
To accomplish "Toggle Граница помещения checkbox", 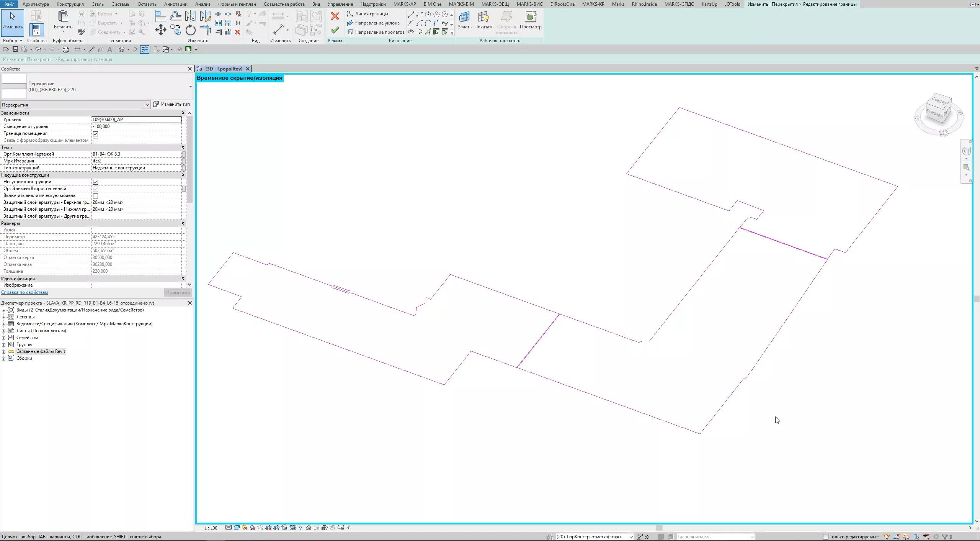I will (x=95, y=134).
